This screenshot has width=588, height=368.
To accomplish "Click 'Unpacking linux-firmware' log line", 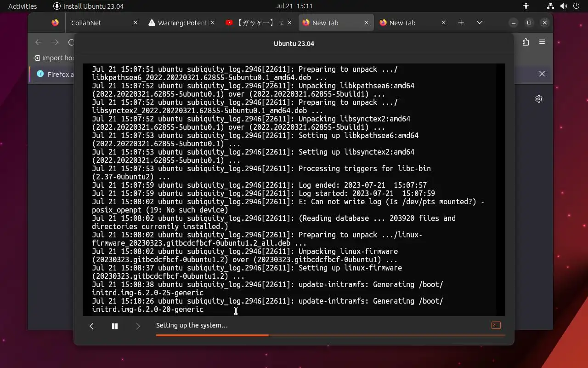I will coord(245,252).
